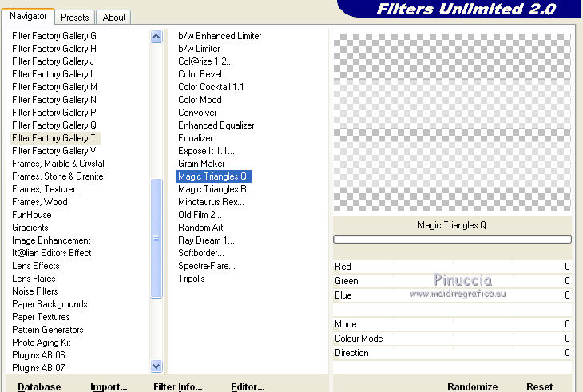Choose the b/w Enhanced Limiter filter
Image resolution: width=583 pixels, height=392 pixels.
[x=220, y=36]
